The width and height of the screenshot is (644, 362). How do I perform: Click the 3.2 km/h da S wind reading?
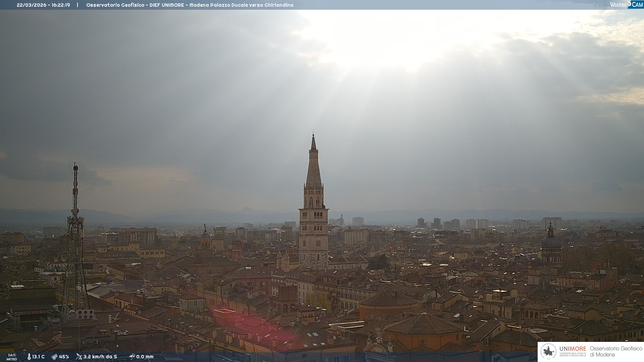tap(100, 357)
